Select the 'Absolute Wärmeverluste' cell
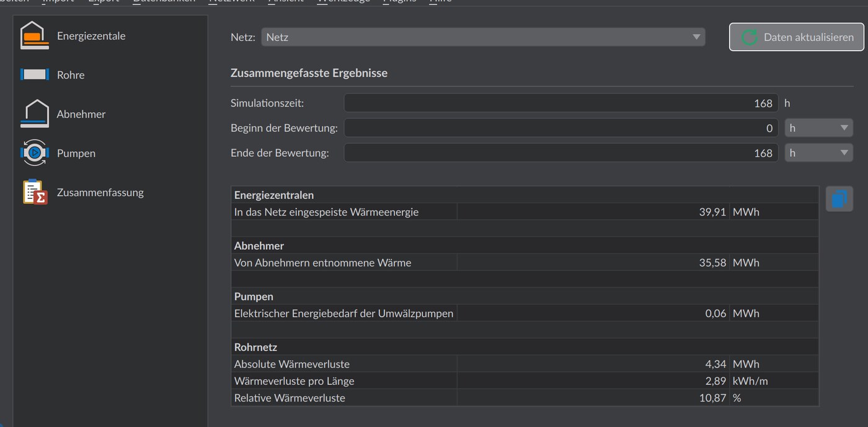This screenshot has height=427, width=868. pyautogui.click(x=344, y=364)
